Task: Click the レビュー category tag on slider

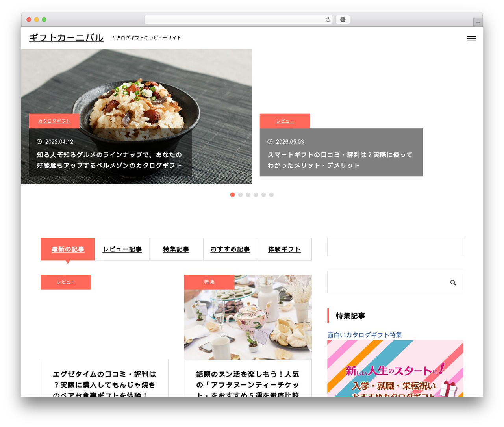Action: 285,121
